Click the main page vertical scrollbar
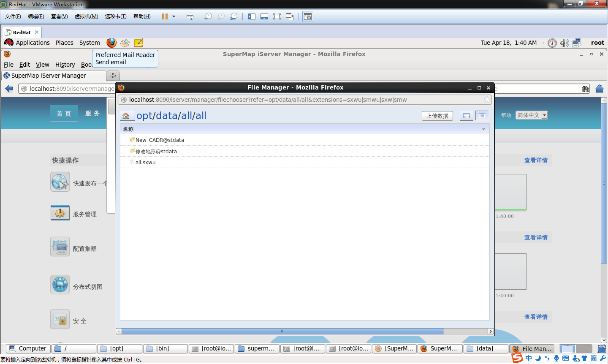The width and height of the screenshot is (608, 364). (604, 183)
